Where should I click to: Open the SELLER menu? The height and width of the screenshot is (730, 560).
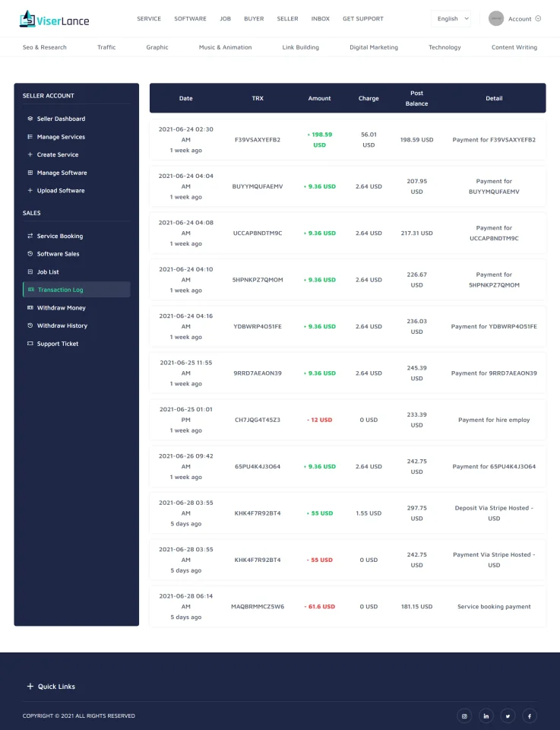pyautogui.click(x=287, y=18)
